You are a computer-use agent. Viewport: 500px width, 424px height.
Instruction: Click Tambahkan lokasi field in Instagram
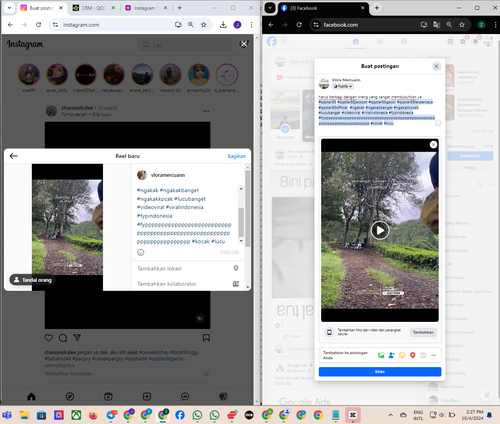point(188,268)
